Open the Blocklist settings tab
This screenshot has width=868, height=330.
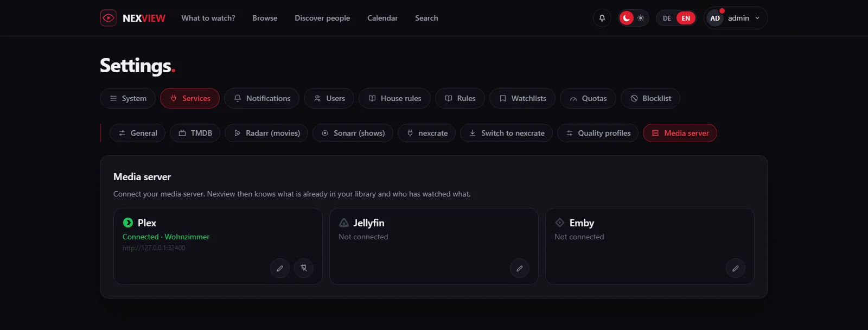(650, 98)
